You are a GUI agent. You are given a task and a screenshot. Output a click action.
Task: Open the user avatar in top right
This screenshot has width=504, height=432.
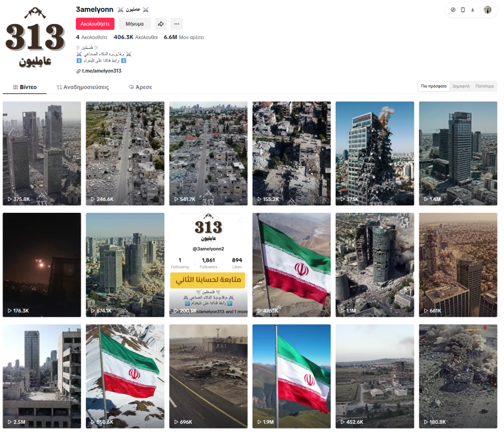487,10
